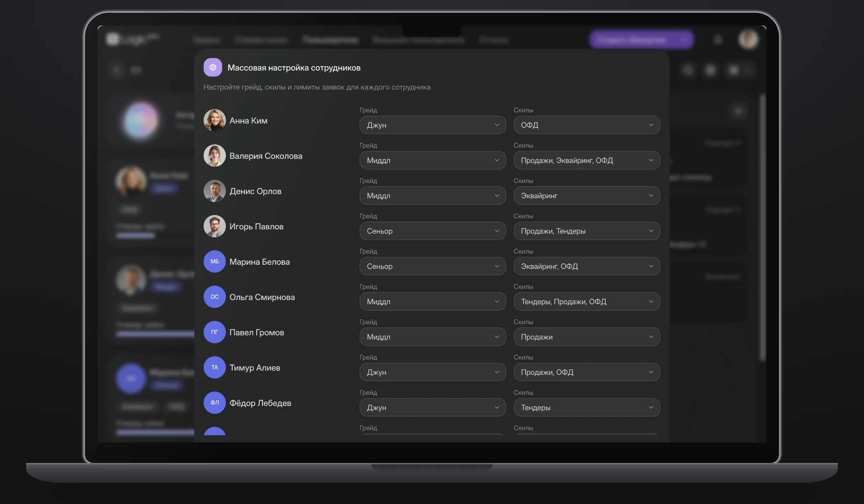Expand the Тендеры, Продажи, ОФД skills dropdown
Image resolution: width=864 pixels, height=504 pixels.
[587, 302]
